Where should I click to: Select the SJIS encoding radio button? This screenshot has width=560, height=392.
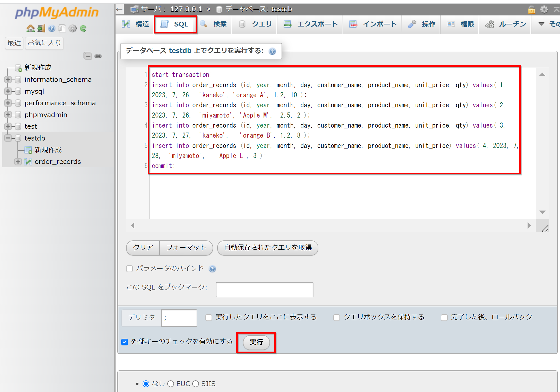(x=196, y=384)
